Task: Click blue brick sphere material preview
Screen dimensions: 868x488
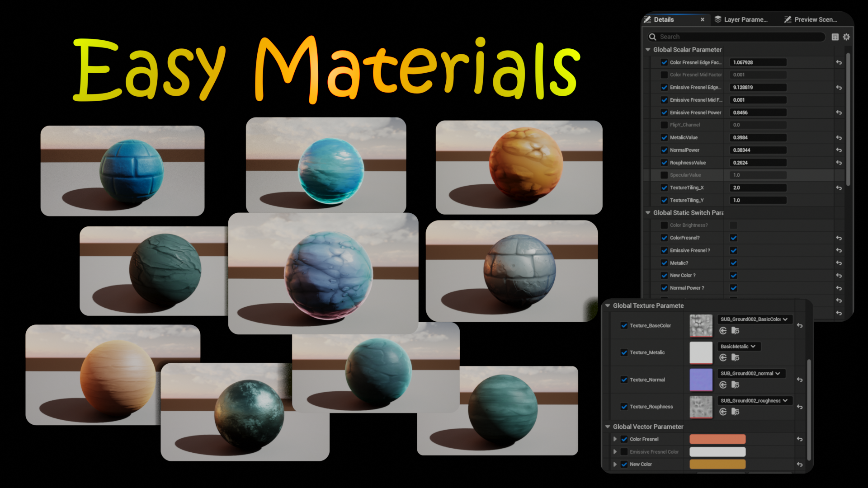Action: point(123,171)
